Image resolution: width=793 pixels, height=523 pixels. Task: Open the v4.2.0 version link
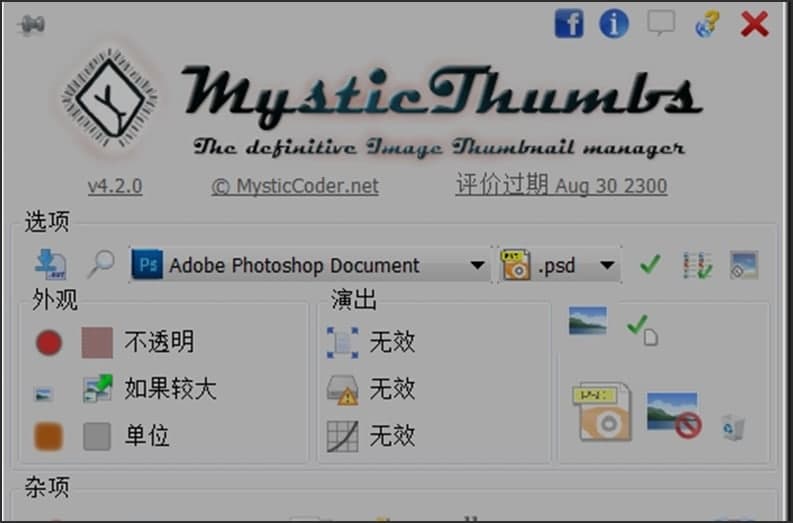114,186
